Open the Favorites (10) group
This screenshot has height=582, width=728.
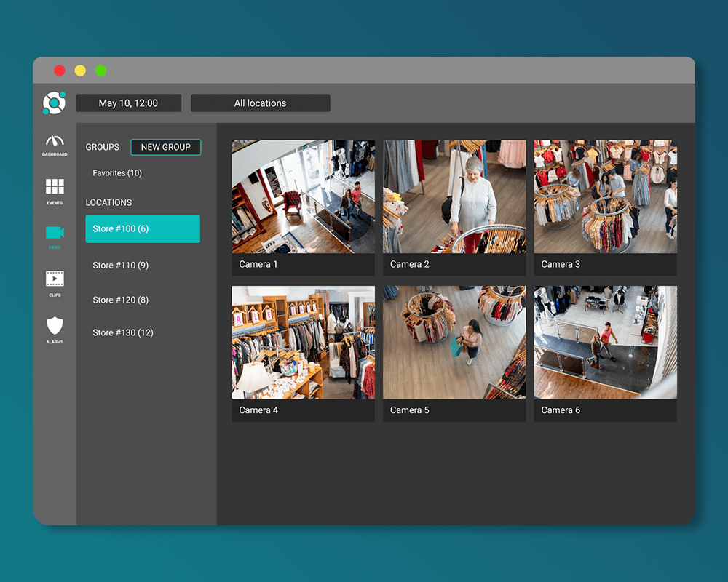pos(117,173)
